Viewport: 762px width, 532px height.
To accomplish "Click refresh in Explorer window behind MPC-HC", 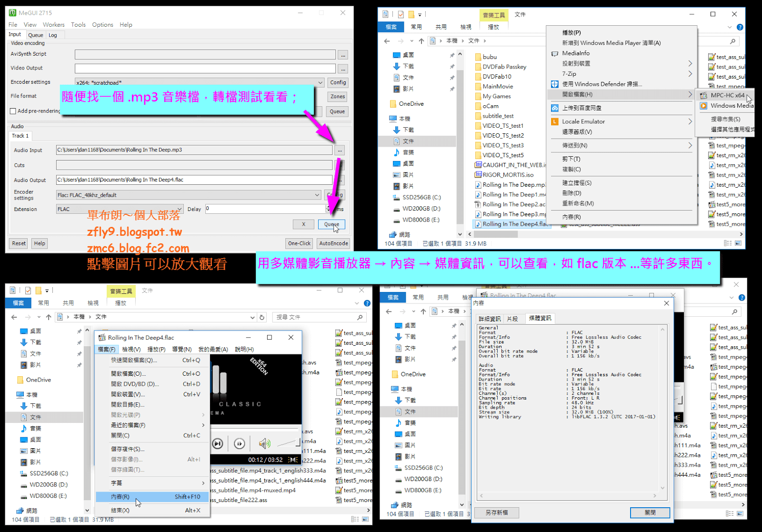I will click(262, 317).
